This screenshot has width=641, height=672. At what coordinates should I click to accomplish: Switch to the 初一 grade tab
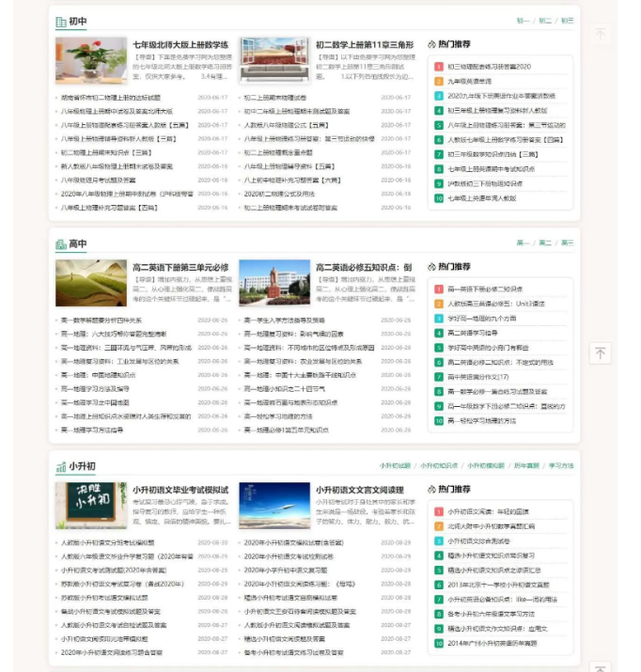click(x=523, y=21)
